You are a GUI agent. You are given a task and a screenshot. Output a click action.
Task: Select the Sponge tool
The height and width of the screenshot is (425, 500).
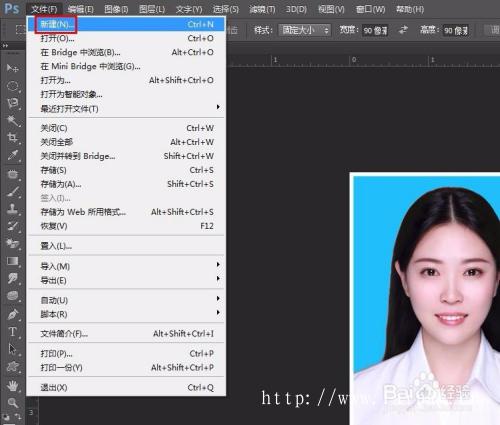(13, 296)
